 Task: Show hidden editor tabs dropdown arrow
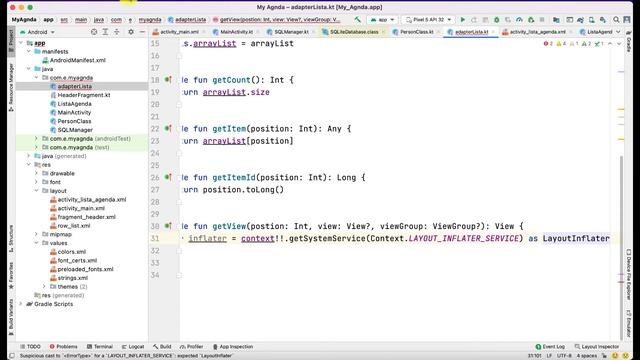coord(618,32)
